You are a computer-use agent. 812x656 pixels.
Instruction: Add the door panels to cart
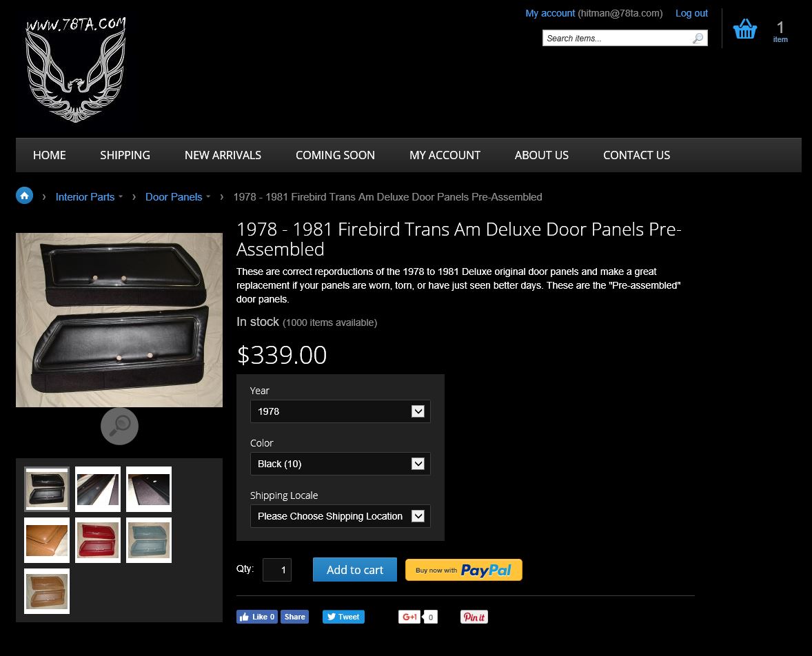(355, 570)
